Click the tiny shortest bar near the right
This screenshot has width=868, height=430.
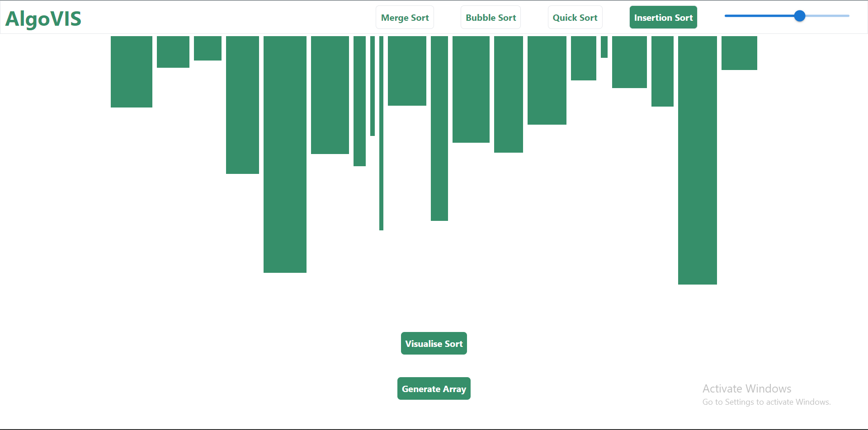tap(604, 47)
